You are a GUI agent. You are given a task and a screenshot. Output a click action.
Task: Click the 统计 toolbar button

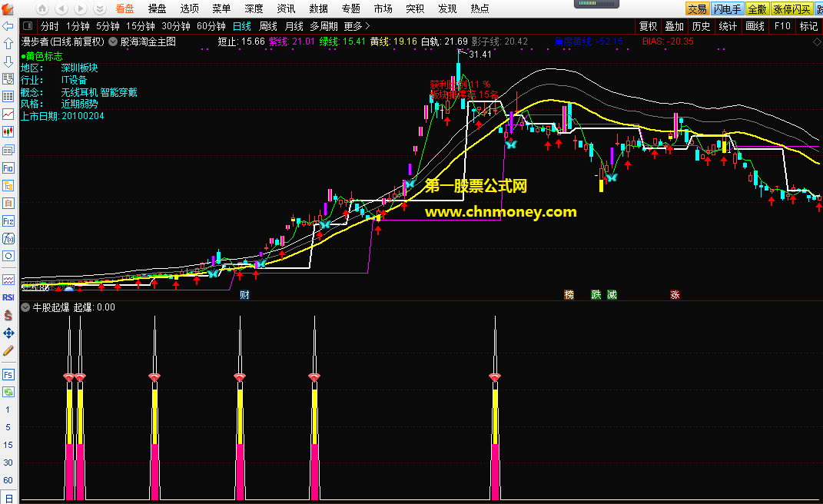[728, 26]
